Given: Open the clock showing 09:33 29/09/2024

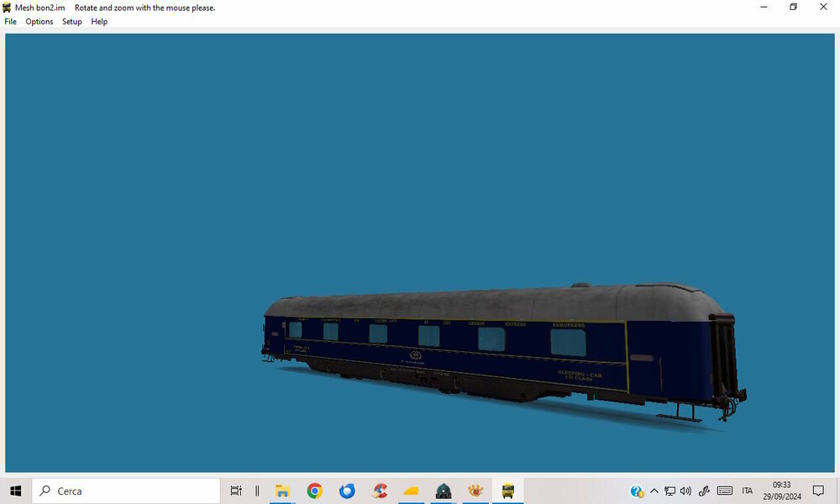Looking at the screenshot, I should tap(781, 491).
